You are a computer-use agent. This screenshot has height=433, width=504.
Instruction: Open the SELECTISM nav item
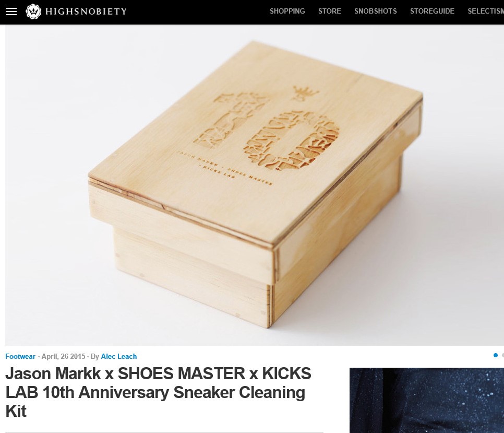[x=486, y=11]
